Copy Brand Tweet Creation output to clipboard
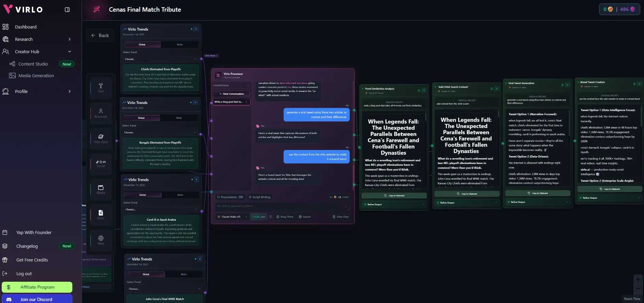 tap(610, 189)
